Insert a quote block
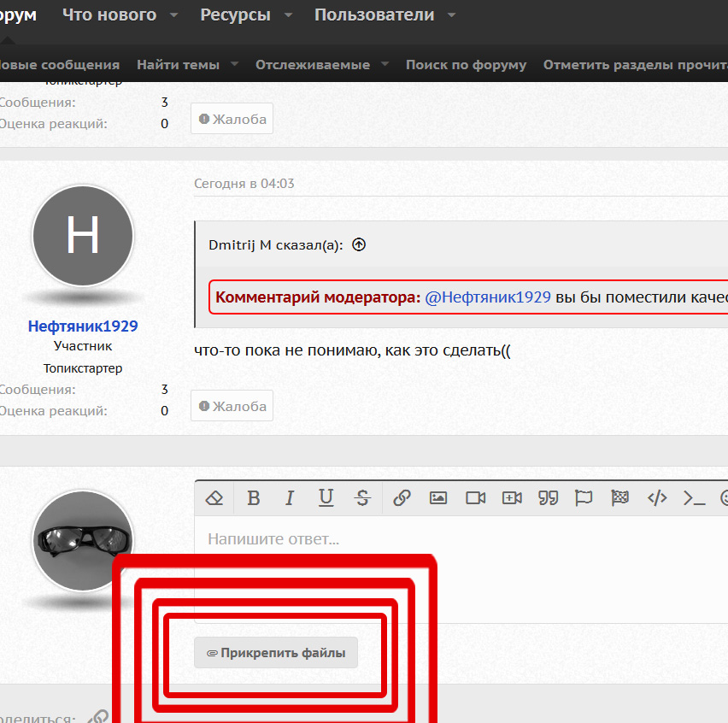The image size is (728, 723). point(548,498)
